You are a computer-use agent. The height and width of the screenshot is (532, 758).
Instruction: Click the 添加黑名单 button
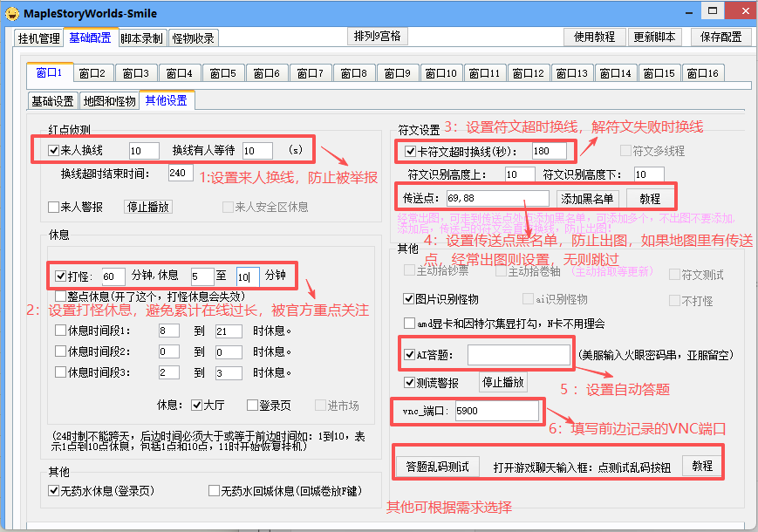[x=587, y=198]
